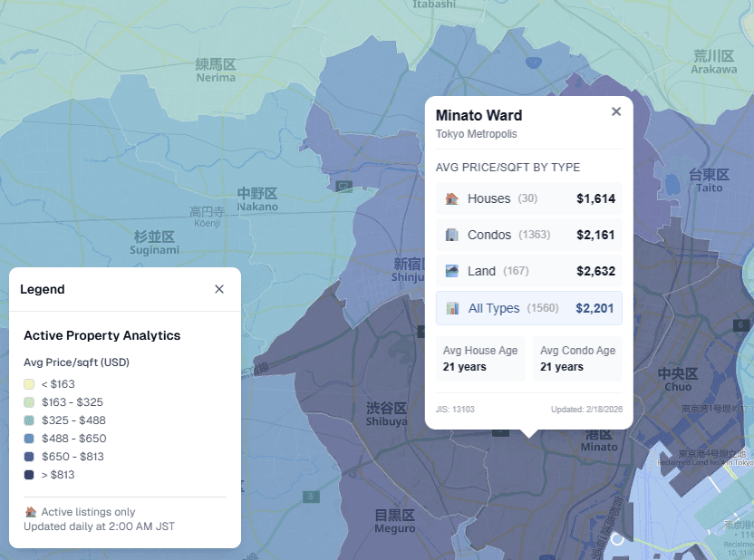The height and width of the screenshot is (560, 754).
Task: Switch to Condos pricing statistics
Action: pos(529,234)
